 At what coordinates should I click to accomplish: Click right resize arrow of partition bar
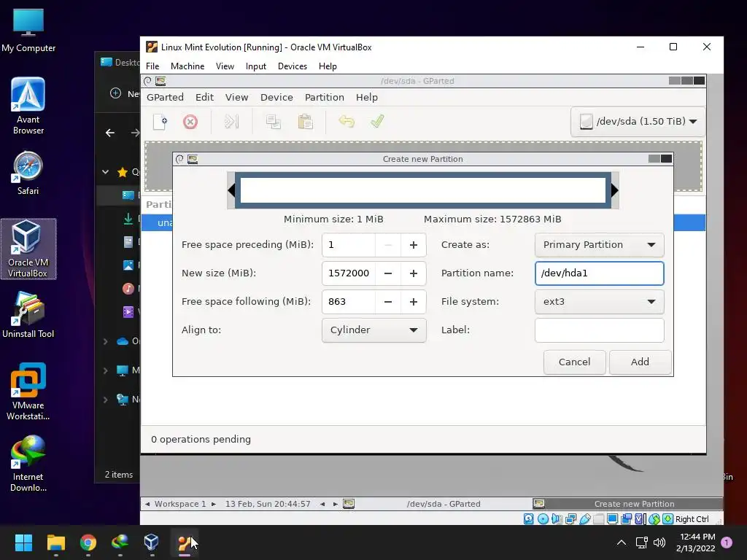point(614,190)
